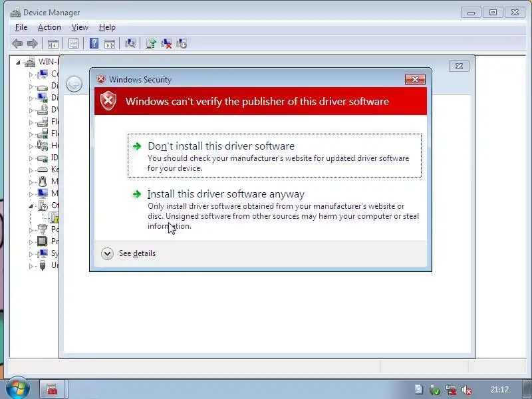The height and width of the screenshot is (399, 532).
Task: Choose Don't install this driver software
Action: pyautogui.click(x=275, y=156)
